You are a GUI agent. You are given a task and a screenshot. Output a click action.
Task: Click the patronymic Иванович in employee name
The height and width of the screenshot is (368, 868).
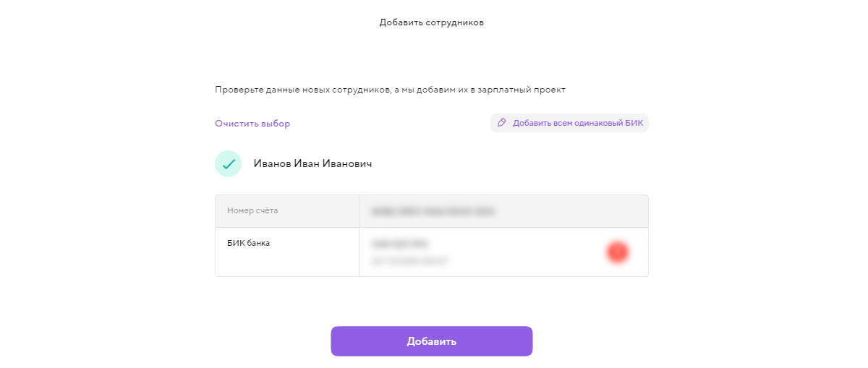coord(344,164)
